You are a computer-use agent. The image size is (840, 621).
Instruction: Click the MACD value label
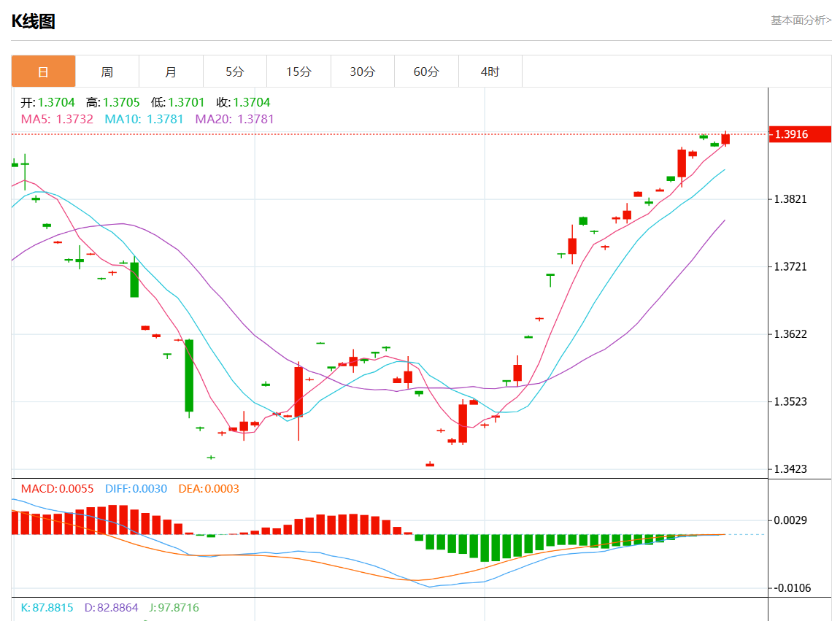(x=57, y=489)
